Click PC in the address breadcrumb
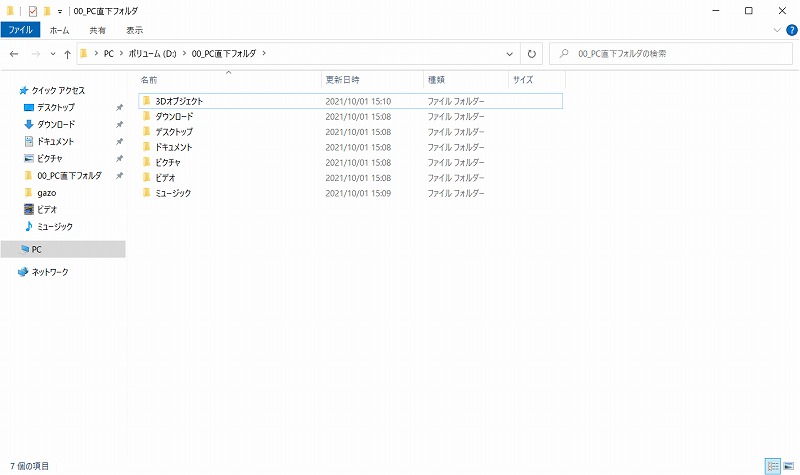800x475 pixels. tap(109, 54)
